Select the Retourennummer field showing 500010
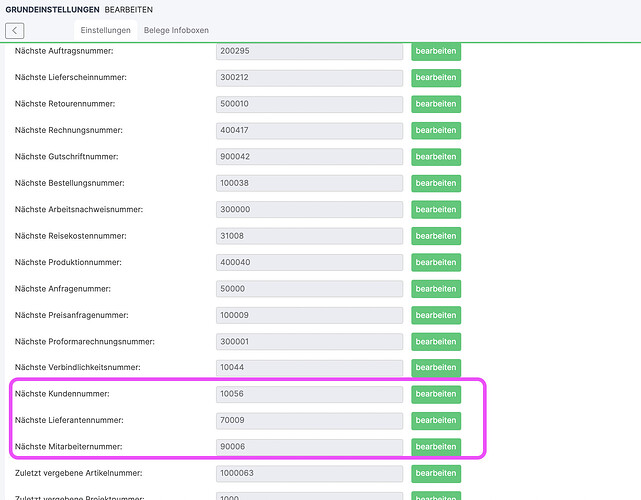This screenshot has height=500, width=641. pos(309,104)
